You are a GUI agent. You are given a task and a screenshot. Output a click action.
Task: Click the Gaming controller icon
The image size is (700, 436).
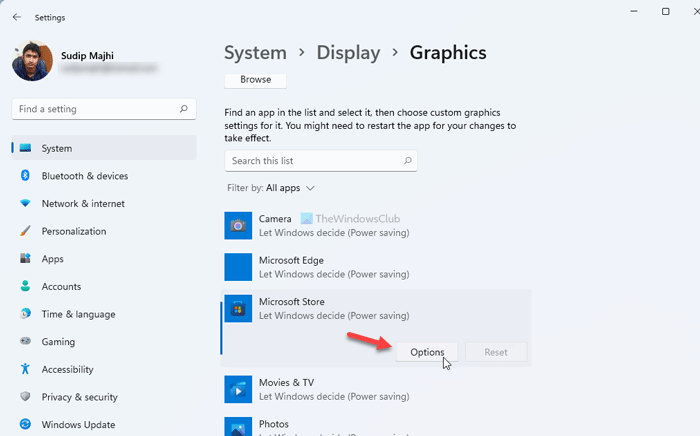click(x=26, y=342)
